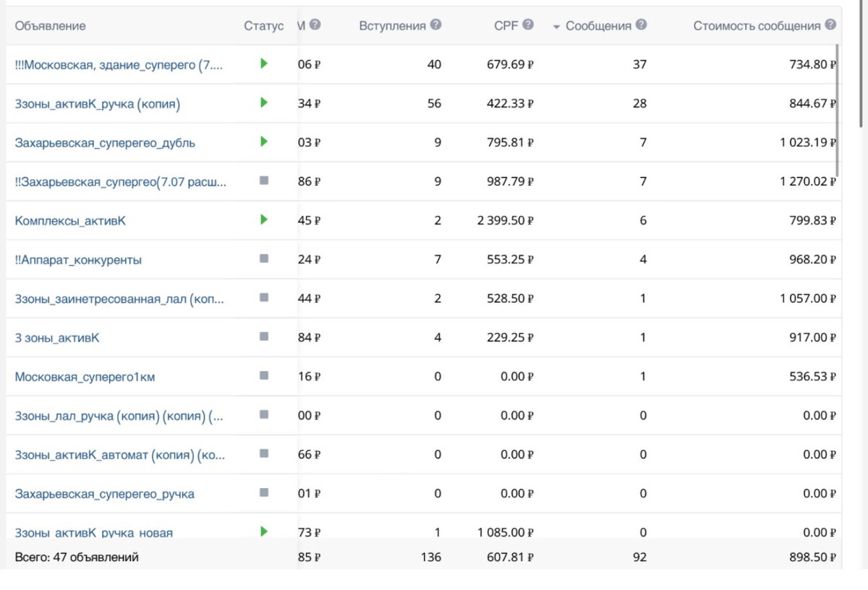Click running status icon for 3зоны_активК_ручка_новая
Viewport: 868px width, 590px height.
coord(264,531)
